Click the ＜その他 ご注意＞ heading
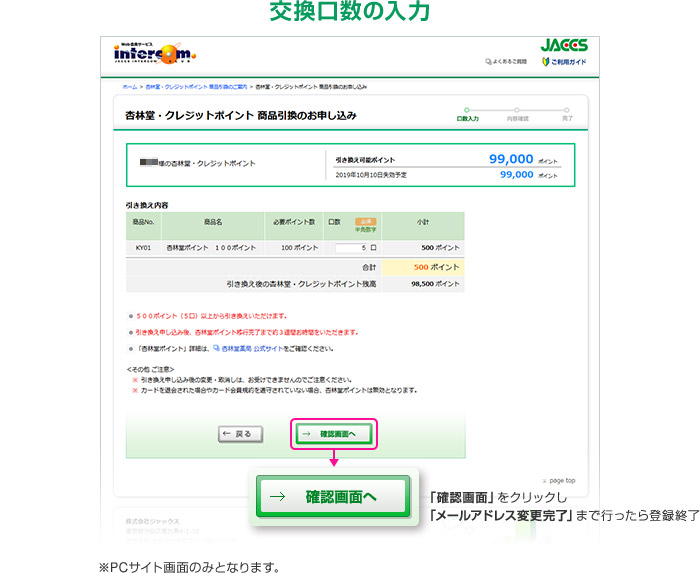Image resolution: width=700 pixels, height=573 pixels. pos(150,370)
